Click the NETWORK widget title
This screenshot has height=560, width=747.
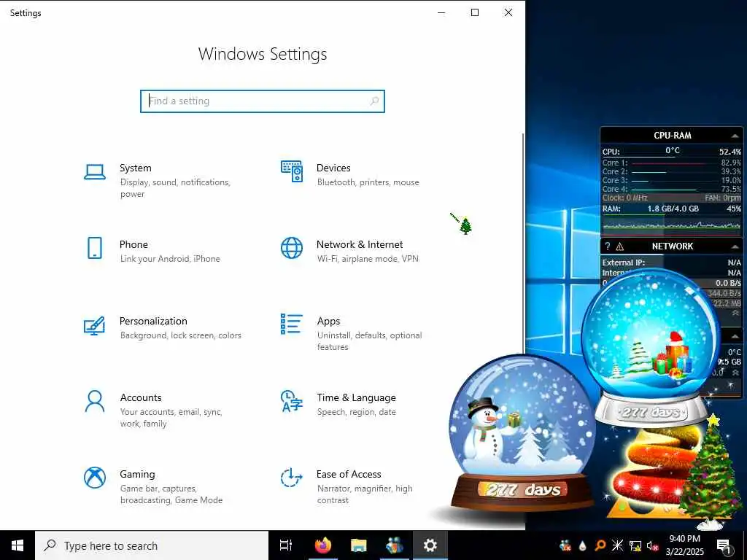coord(672,246)
